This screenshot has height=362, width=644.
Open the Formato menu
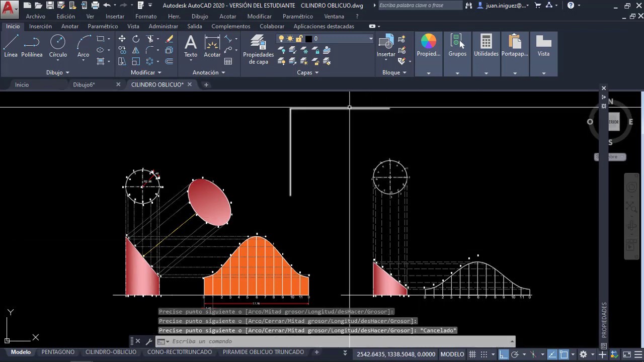146,17
